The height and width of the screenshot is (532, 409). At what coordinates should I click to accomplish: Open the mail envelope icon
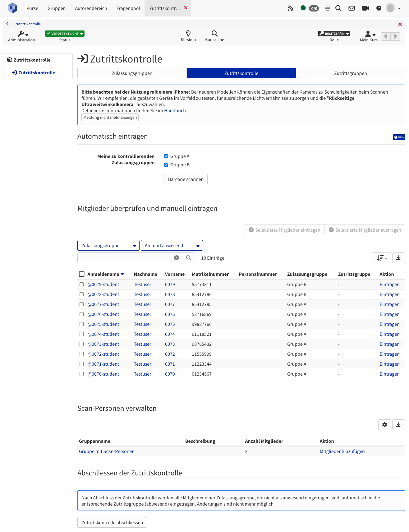pyautogui.click(x=352, y=8)
